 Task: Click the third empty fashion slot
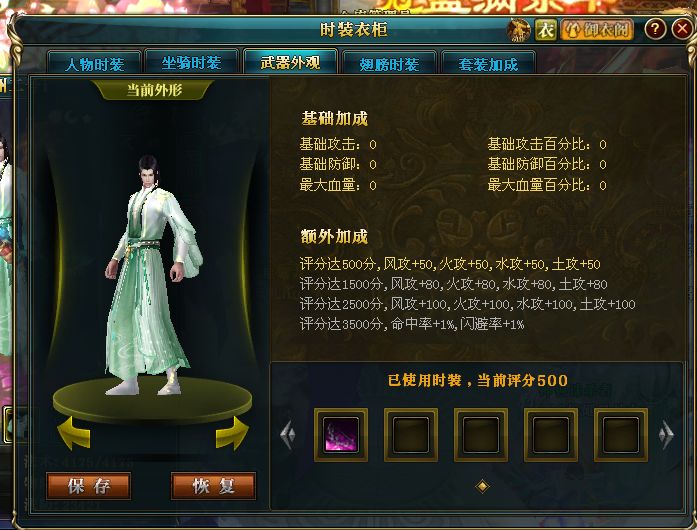[x=481, y=434]
